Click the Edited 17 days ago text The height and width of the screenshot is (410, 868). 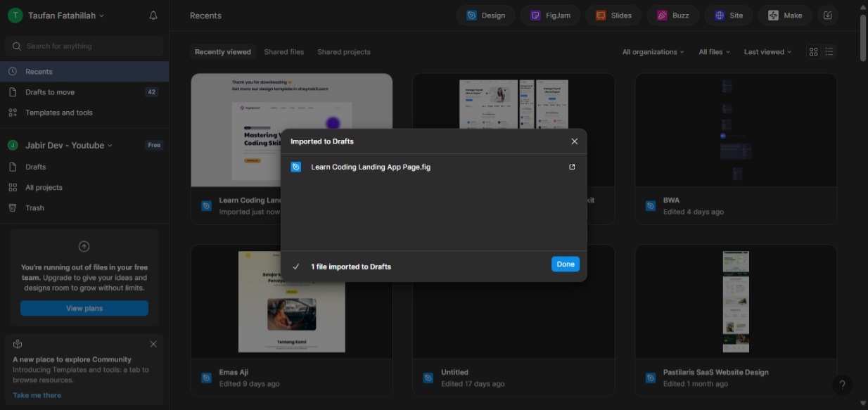pos(473,384)
